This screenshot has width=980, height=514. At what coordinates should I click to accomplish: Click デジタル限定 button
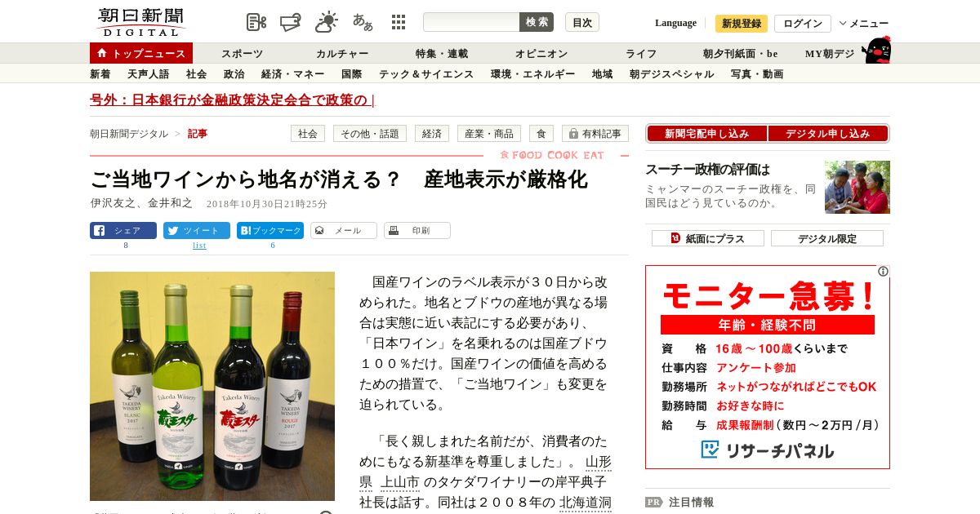(x=827, y=238)
